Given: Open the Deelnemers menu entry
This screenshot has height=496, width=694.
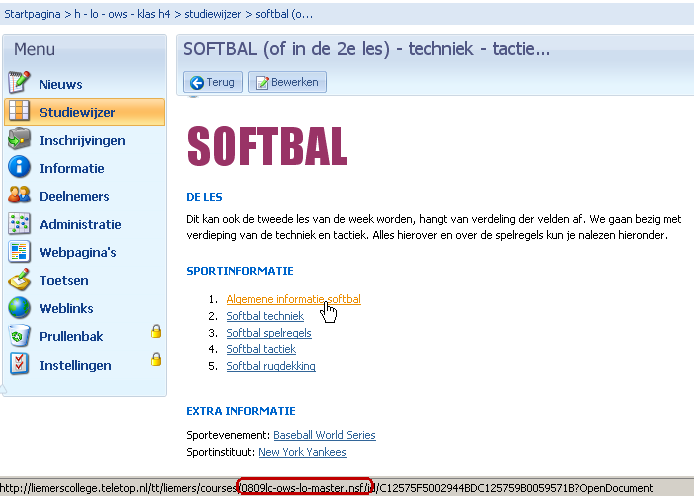Looking at the screenshot, I should 74,196.
